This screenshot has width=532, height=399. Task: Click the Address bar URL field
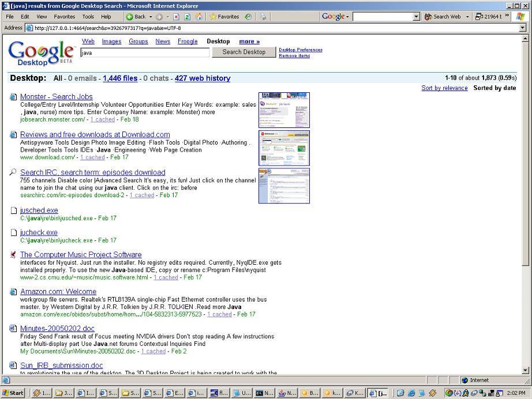[x=276, y=28]
